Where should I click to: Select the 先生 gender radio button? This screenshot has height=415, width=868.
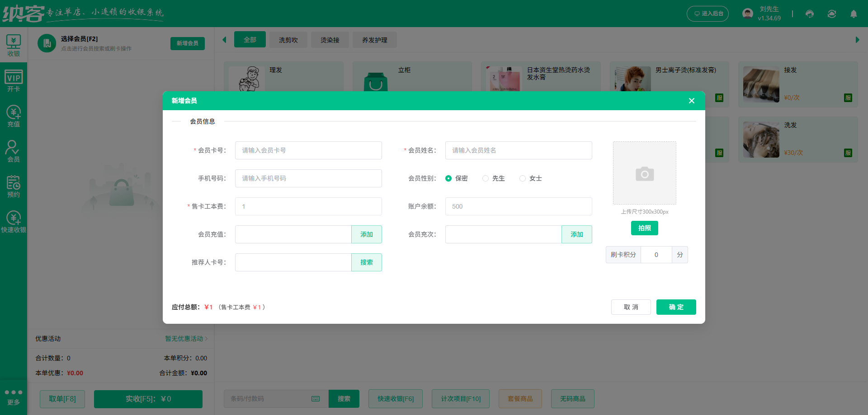(x=486, y=178)
